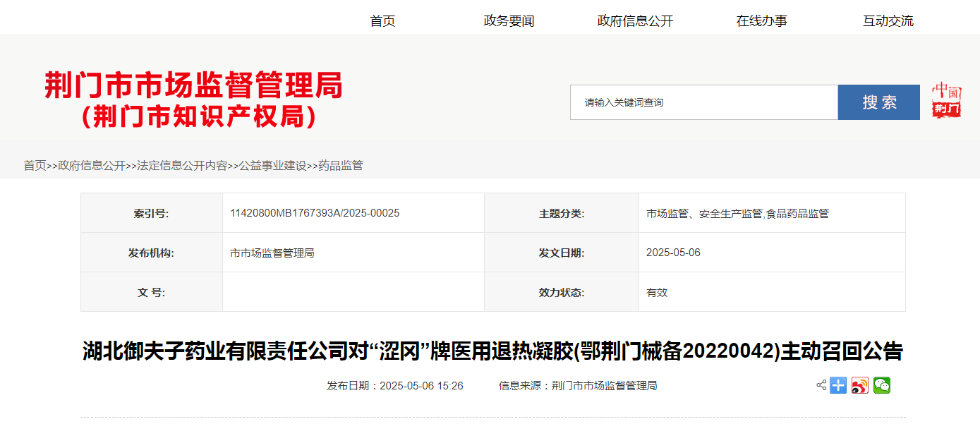Click the 2025-05-06 date value in table
The height and width of the screenshot is (424, 980).
[673, 253]
